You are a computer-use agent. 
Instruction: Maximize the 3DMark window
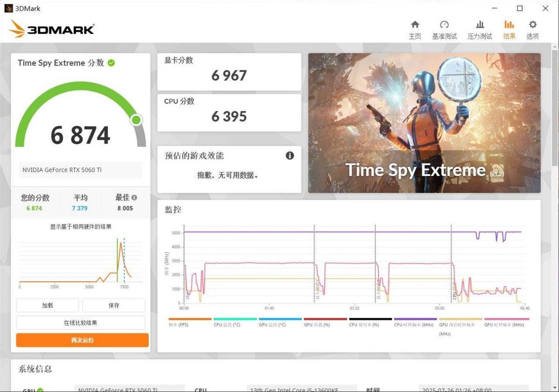[x=520, y=8]
